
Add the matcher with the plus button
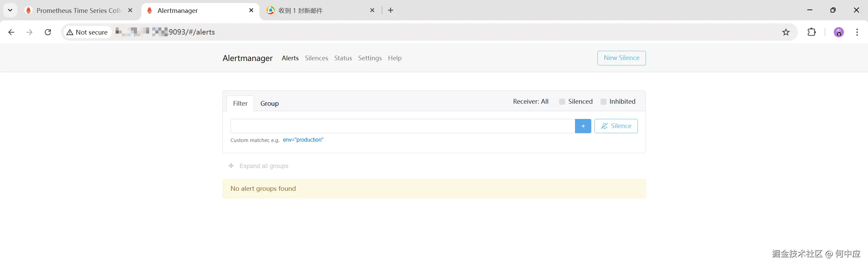(583, 126)
